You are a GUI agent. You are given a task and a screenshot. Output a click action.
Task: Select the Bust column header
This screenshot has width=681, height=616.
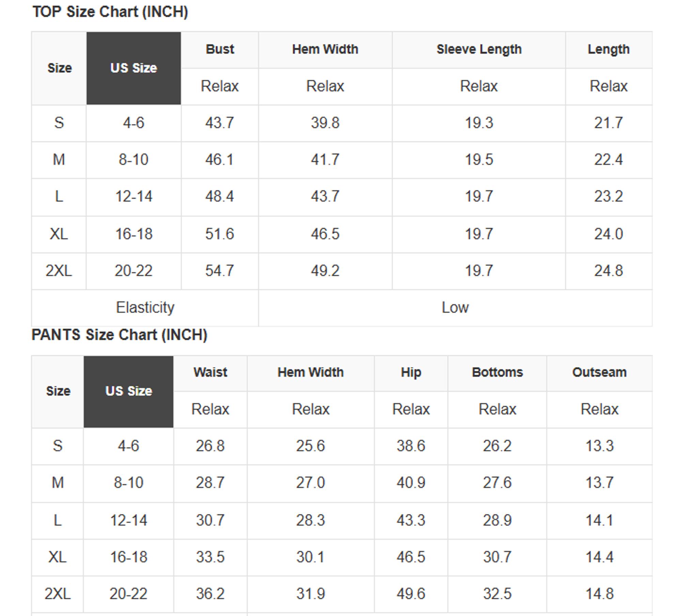click(x=220, y=49)
